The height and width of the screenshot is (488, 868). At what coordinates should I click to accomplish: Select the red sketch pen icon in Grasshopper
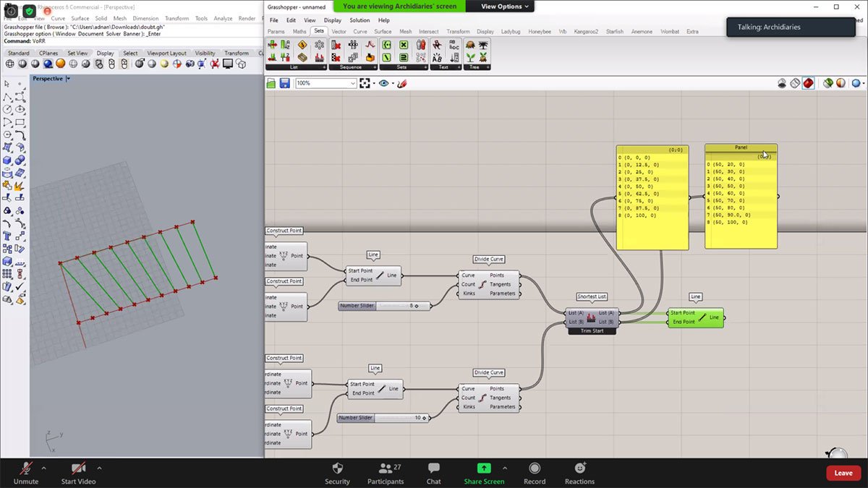402,82
